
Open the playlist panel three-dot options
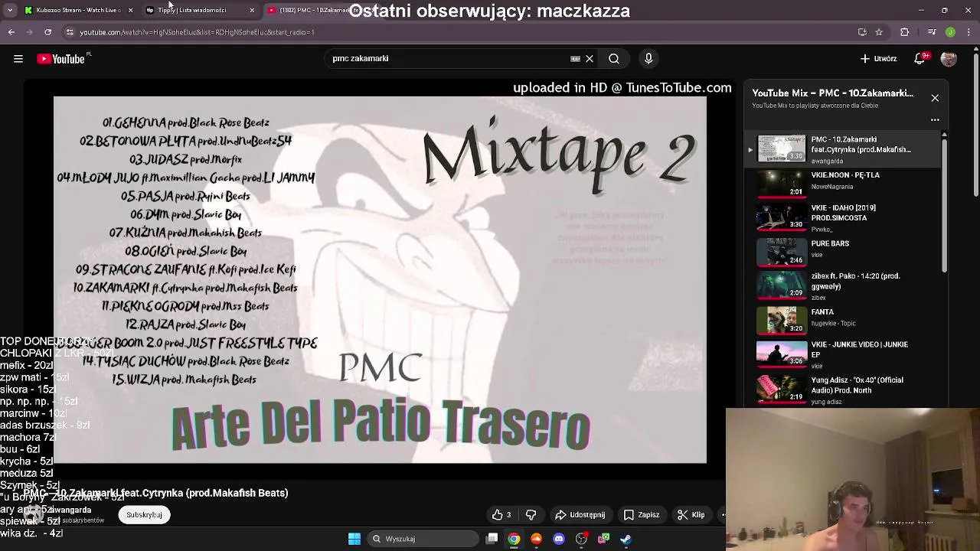pos(935,120)
